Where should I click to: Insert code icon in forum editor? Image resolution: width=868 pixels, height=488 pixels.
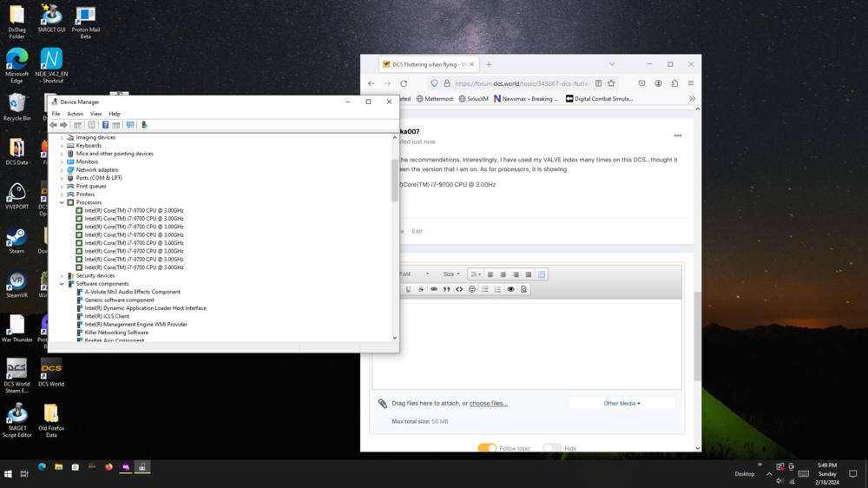click(459, 289)
